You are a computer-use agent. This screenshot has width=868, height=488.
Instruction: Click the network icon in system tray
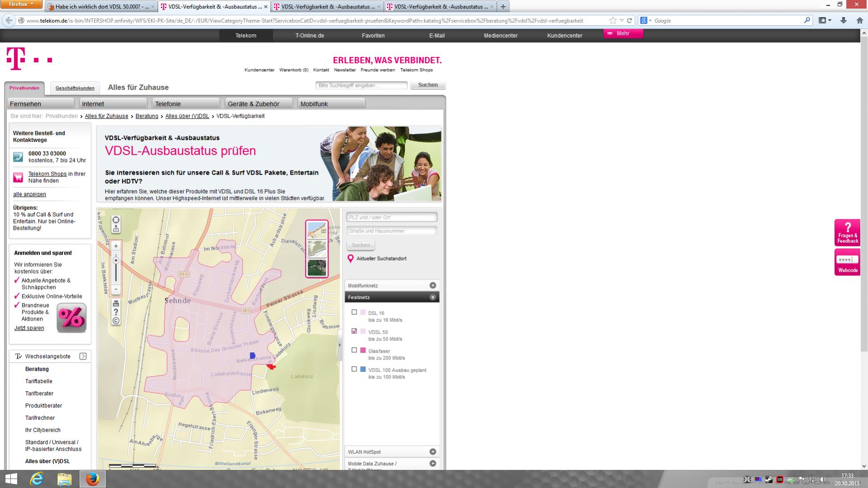[812, 479]
